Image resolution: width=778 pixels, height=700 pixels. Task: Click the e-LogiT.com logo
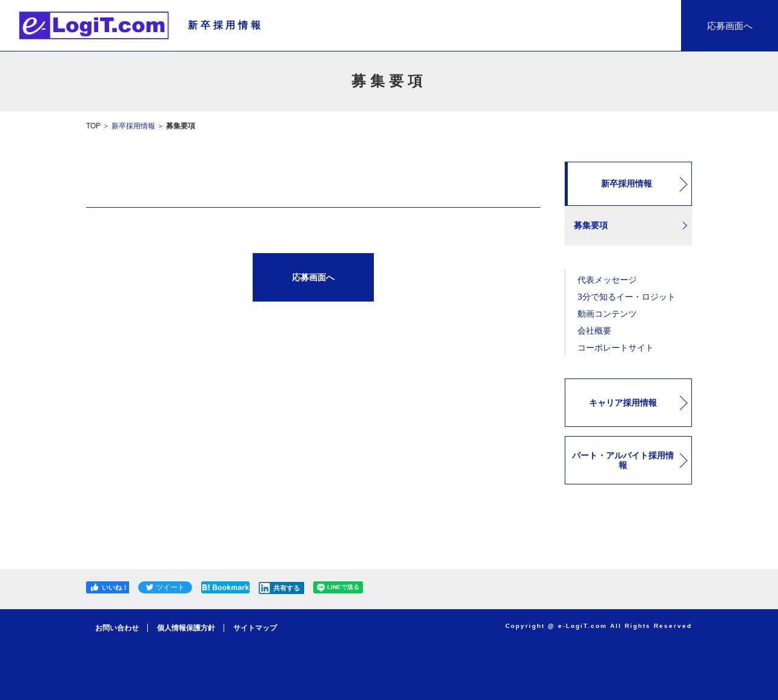coord(94,25)
